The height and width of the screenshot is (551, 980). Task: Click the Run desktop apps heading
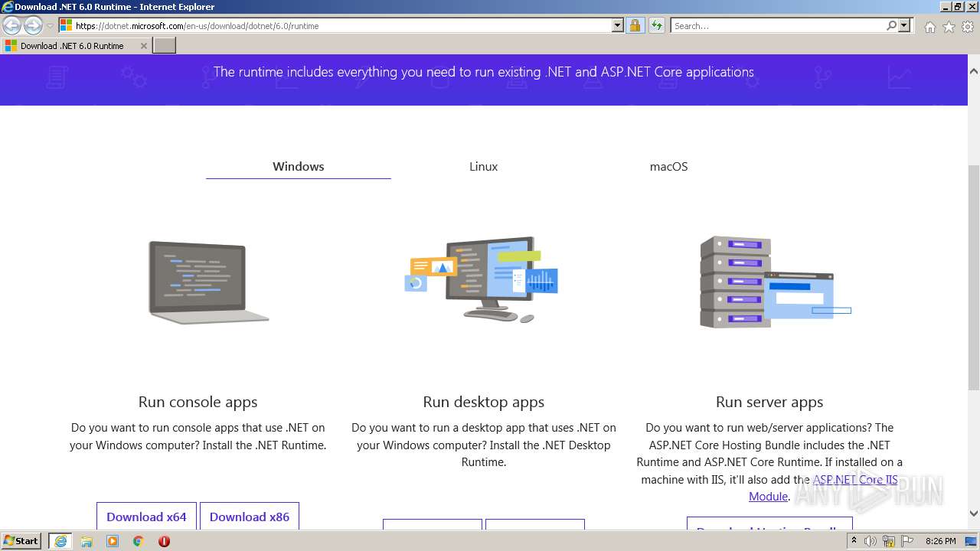pos(483,402)
